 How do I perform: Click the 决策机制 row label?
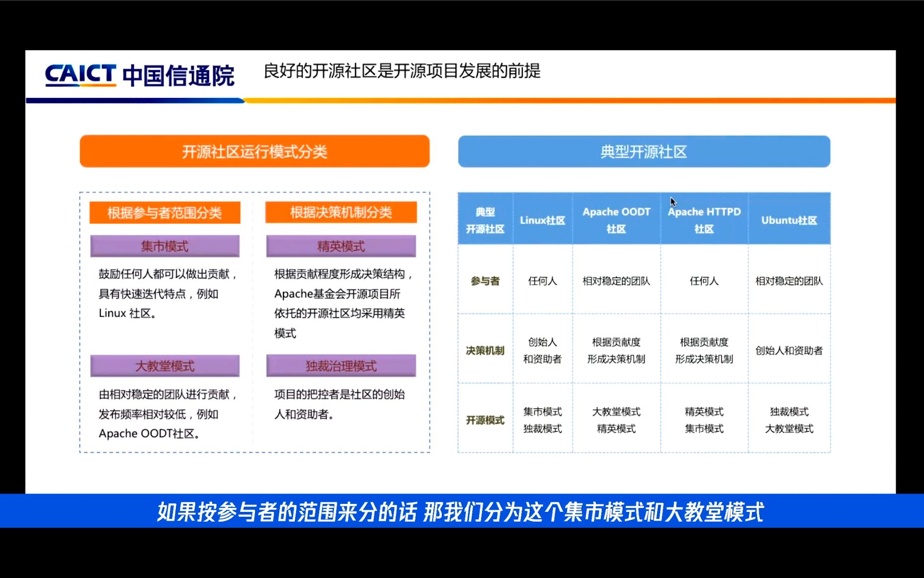485,351
